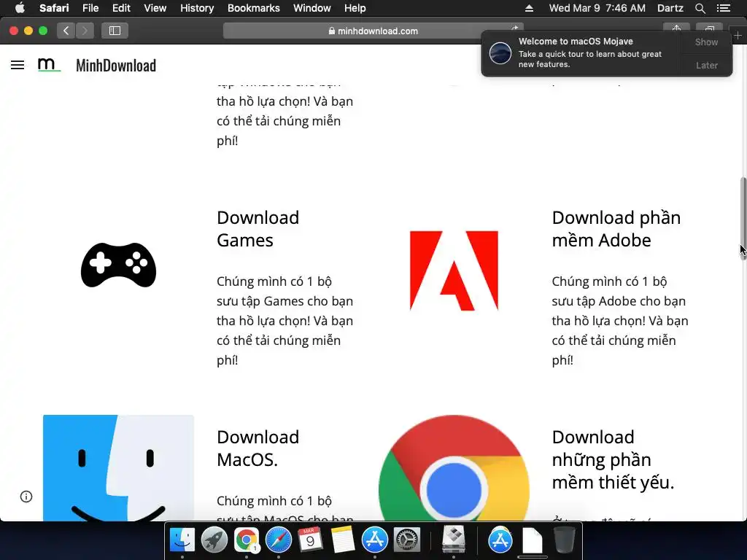The image size is (747, 560).
Task: Open the Welcome to macOS Mojave notification
Action: point(581,52)
